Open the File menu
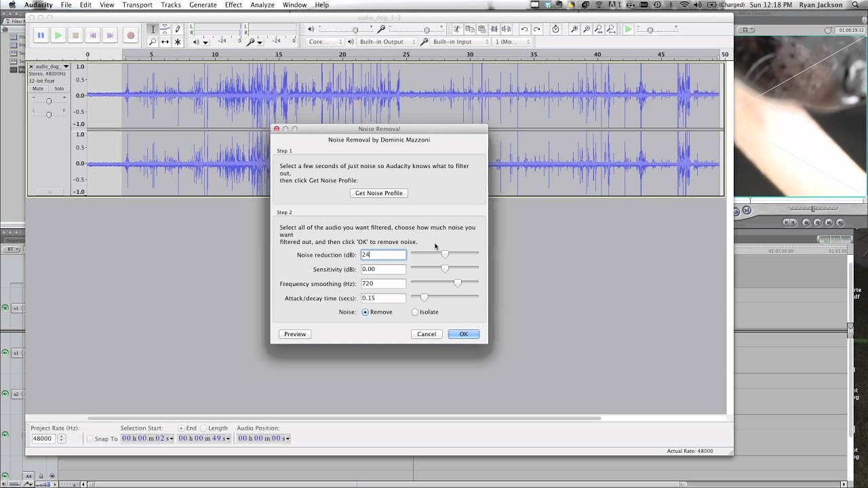Viewport: 868px width, 488px height. tap(66, 5)
